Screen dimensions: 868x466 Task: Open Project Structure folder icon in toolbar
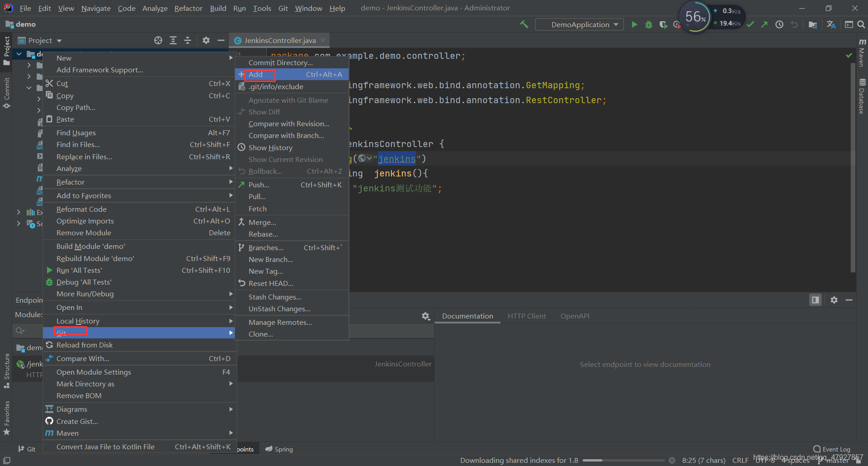pyautogui.click(x=813, y=24)
